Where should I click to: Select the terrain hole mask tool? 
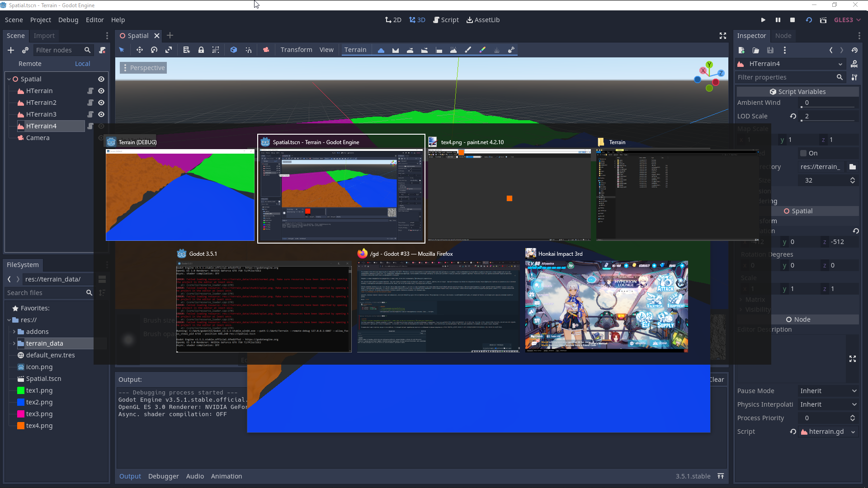[511, 50]
